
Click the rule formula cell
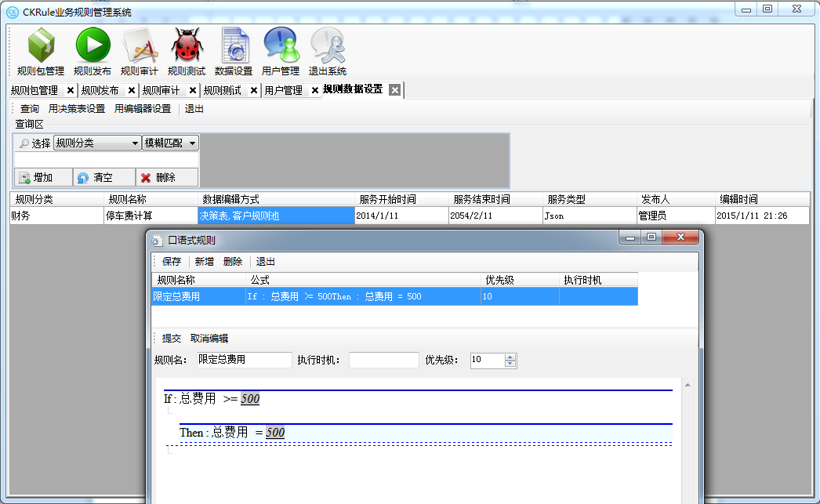click(363, 296)
